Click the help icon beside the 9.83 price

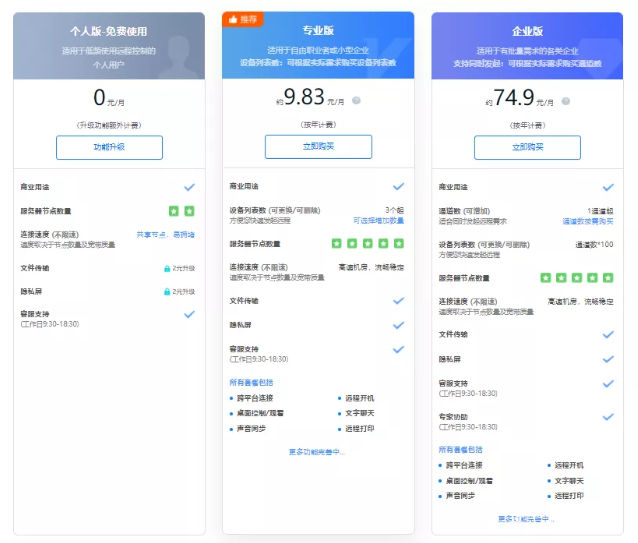(357, 101)
